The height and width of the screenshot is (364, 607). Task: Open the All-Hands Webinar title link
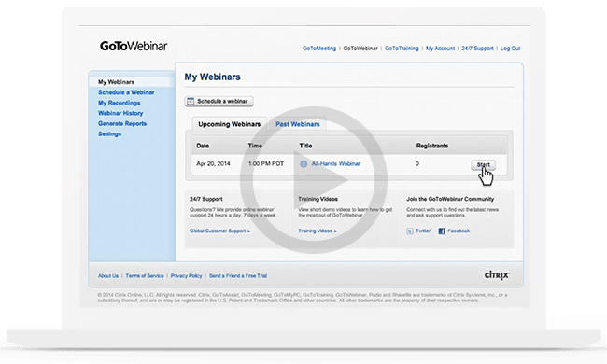[336, 164]
